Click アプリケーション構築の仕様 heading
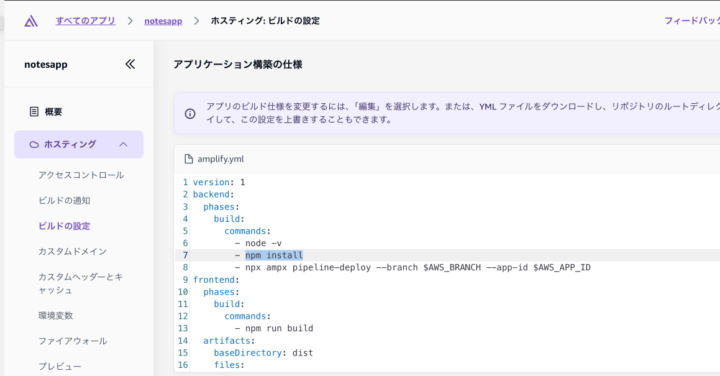720x376 pixels. [x=238, y=65]
